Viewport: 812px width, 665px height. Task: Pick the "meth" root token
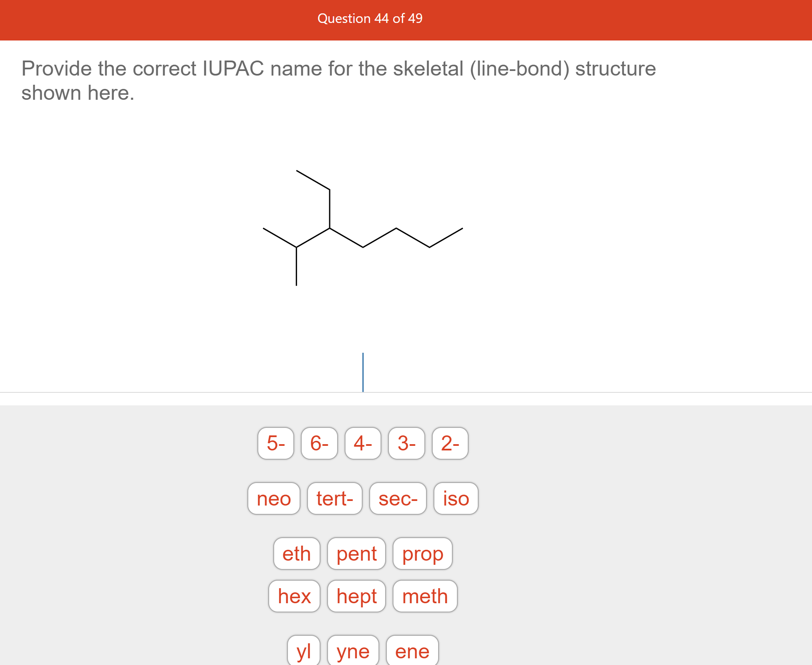[x=425, y=597]
